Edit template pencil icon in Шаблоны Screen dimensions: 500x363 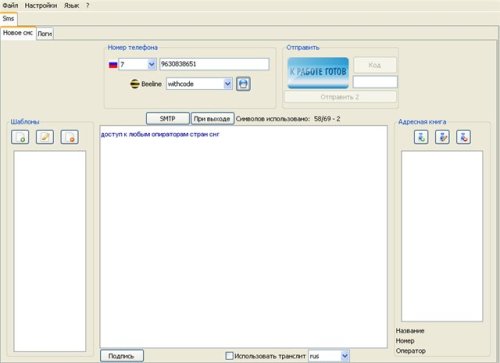pos(45,137)
